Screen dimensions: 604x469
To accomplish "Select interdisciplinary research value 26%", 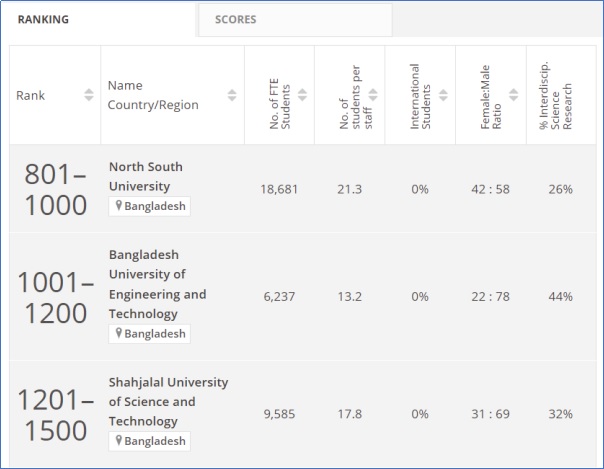I will pyautogui.click(x=560, y=189).
